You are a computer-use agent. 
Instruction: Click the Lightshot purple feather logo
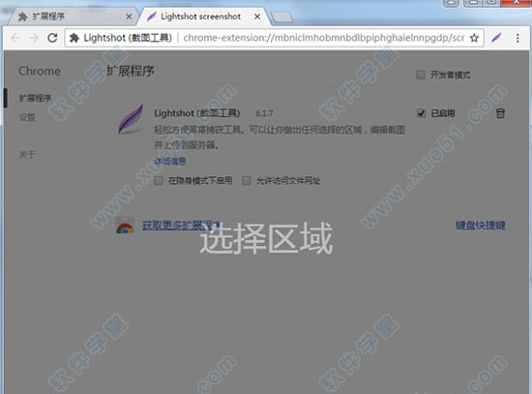[x=131, y=119]
